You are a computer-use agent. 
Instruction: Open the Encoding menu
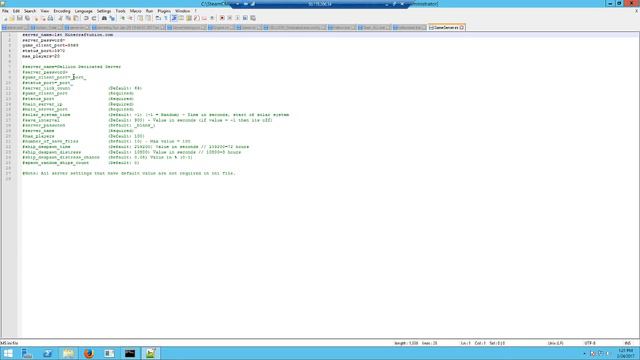pos(62,11)
